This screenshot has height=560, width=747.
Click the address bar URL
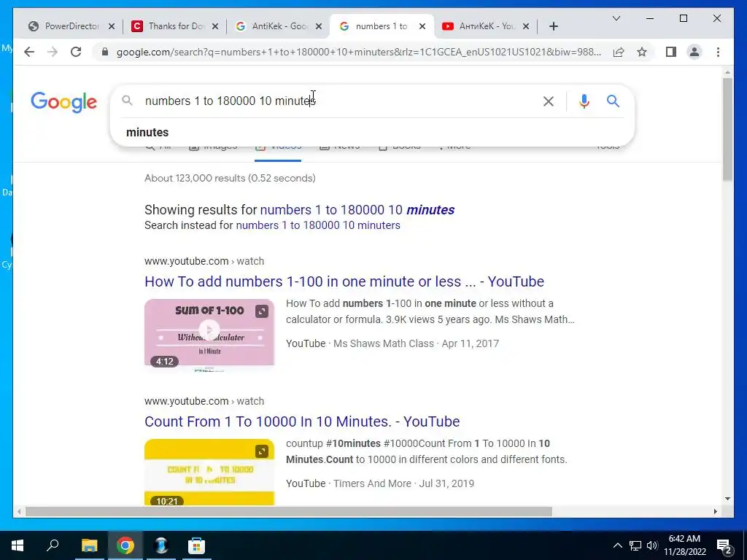pyautogui.click(x=358, y=52)
